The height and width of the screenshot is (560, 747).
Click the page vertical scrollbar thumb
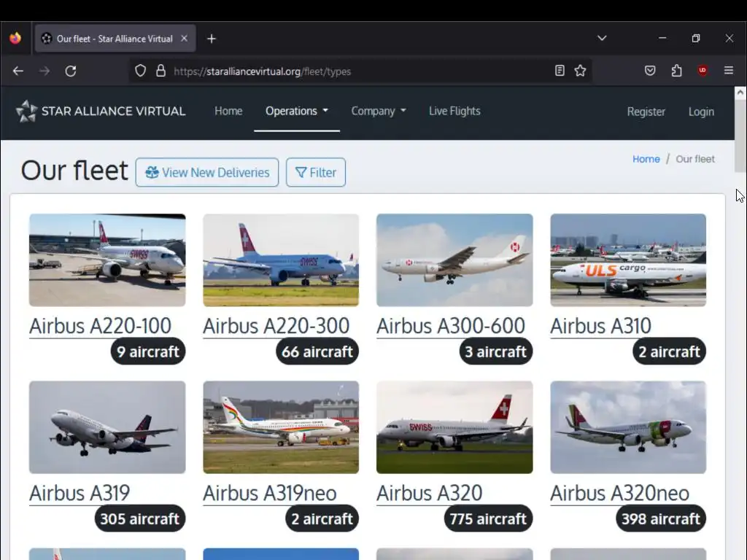point(740,136)
